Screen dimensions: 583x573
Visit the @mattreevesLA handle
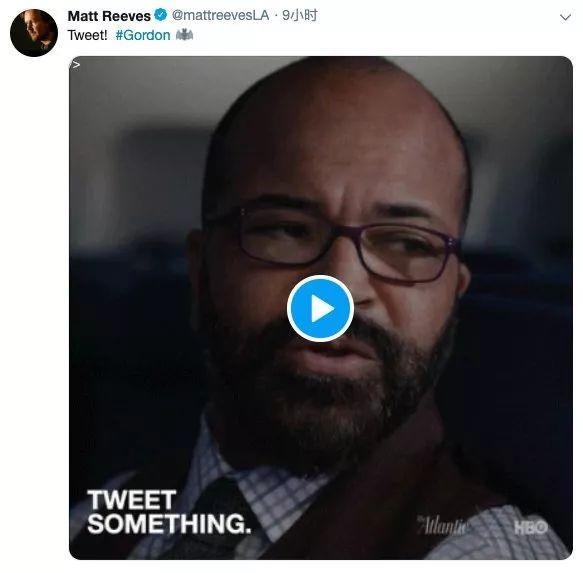click(220, 16)
